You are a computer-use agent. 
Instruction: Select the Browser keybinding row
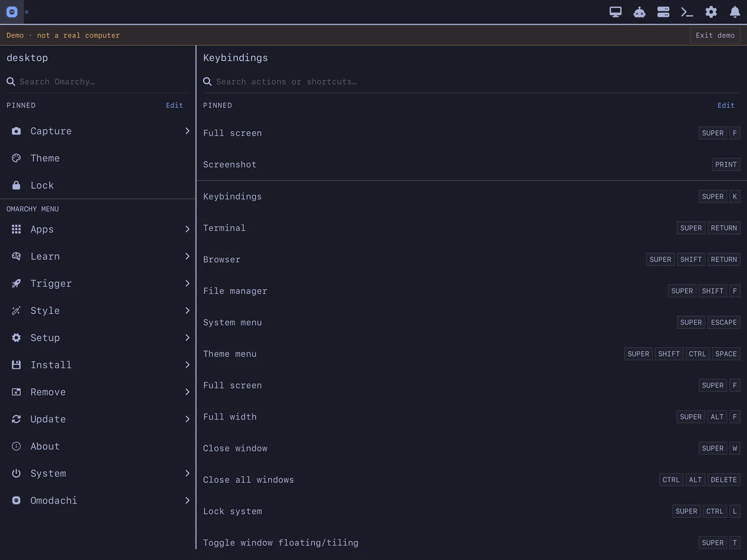[x=472, y=259]
